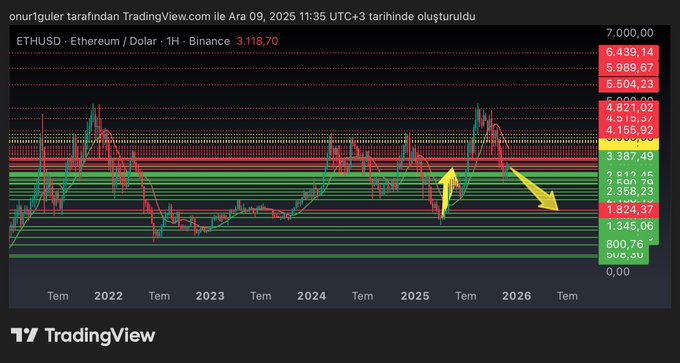This screenshot has width=680, height=363.
Task: Select the 5.989,67 red price label
Action: 628,68
